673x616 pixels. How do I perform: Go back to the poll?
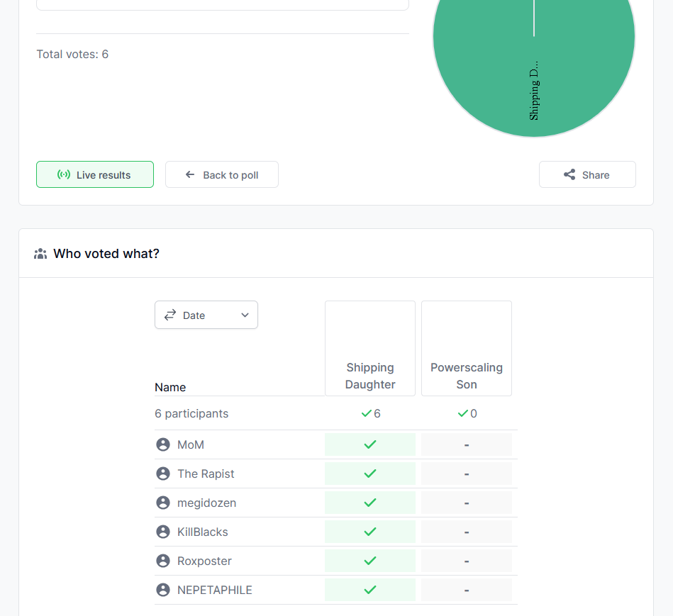click(x=221, y=174)
